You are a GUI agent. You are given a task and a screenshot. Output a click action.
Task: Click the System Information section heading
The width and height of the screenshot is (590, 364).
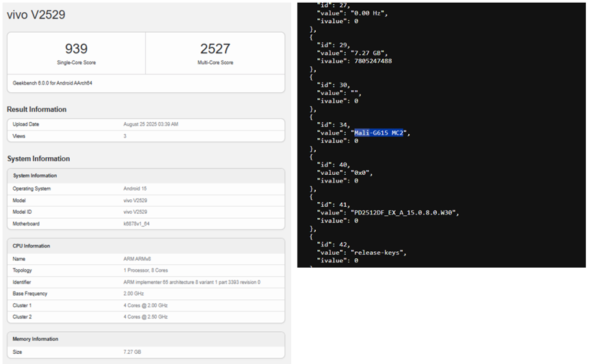[x=38, y=158]
